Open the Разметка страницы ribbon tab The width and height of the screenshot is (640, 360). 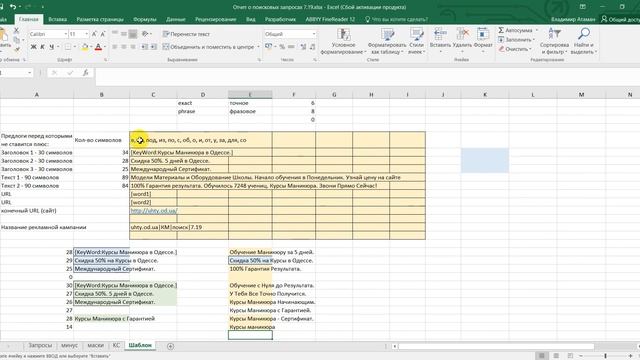(x=100, y=19)
